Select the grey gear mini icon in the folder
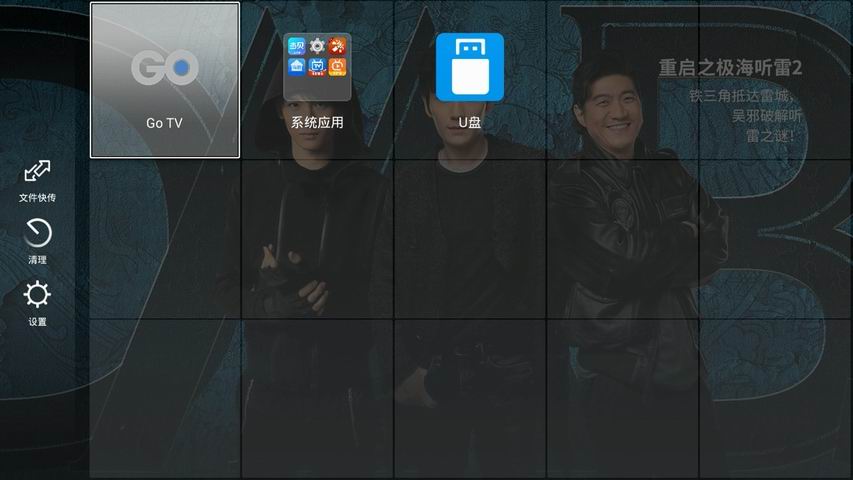 (x=317, y=46)
